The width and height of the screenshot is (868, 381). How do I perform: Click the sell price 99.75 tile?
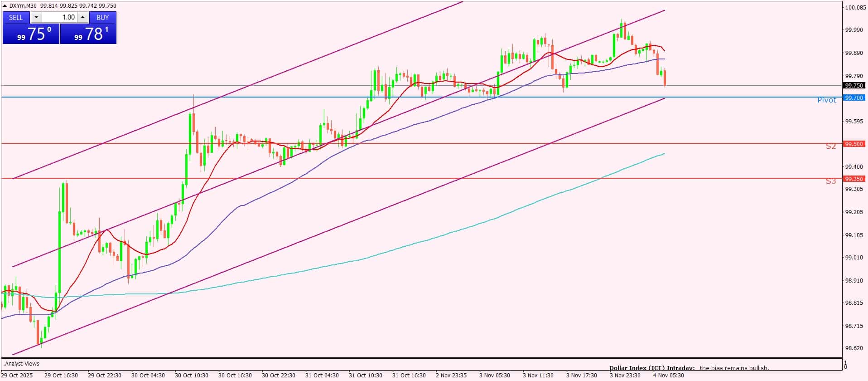[x=31, y=34]
